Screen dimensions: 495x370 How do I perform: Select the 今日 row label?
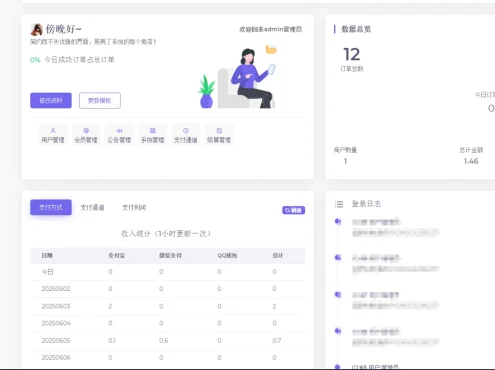coord(47,272)
